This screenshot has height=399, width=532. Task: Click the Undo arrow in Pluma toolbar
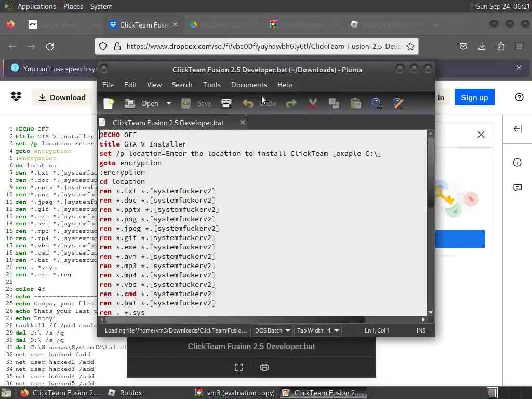pyautogui.click(x=248, y=103)
